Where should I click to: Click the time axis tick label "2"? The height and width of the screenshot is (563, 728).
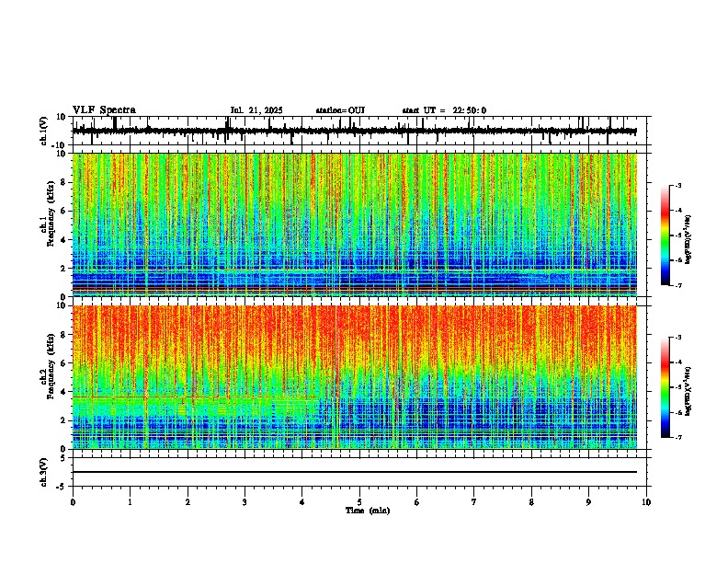coord(188,502)
